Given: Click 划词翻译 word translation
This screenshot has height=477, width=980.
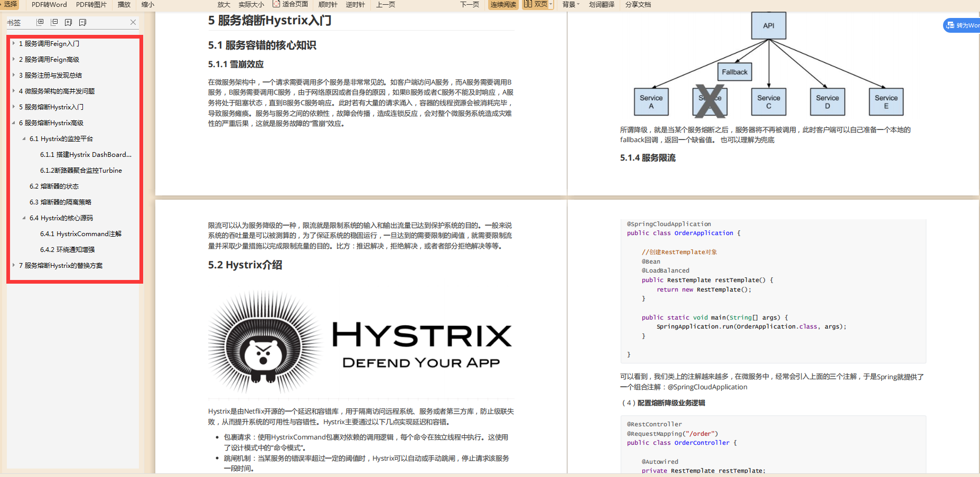Looking at the screenshot, I should pos(602,5).
